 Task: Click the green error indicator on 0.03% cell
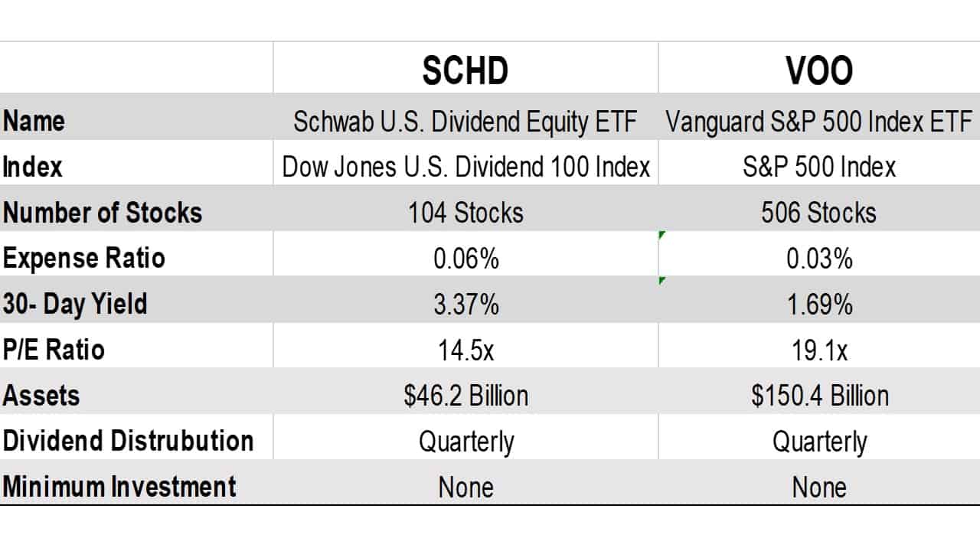tap(661, 235)
